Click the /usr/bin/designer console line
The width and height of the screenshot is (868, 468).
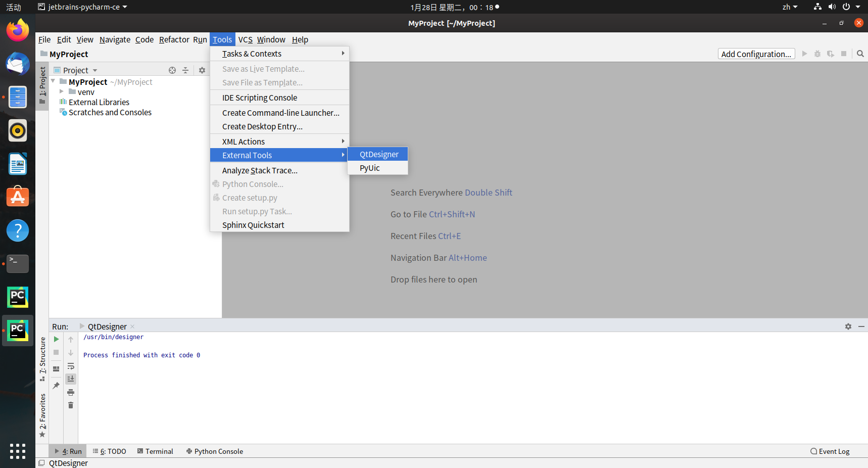point(113,337)
